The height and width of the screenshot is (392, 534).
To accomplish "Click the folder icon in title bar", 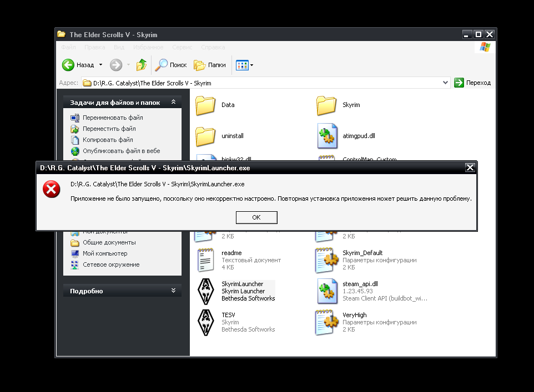I will tap(62, 34).
